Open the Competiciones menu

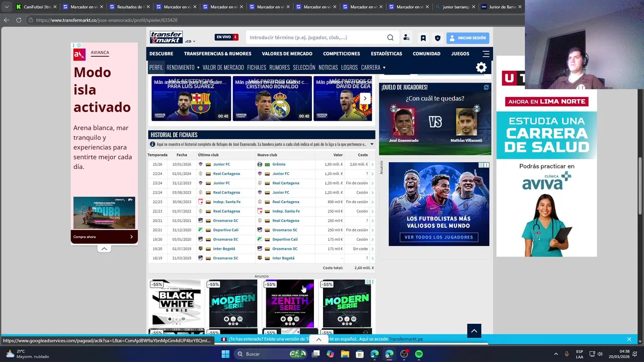click(342, 54)
